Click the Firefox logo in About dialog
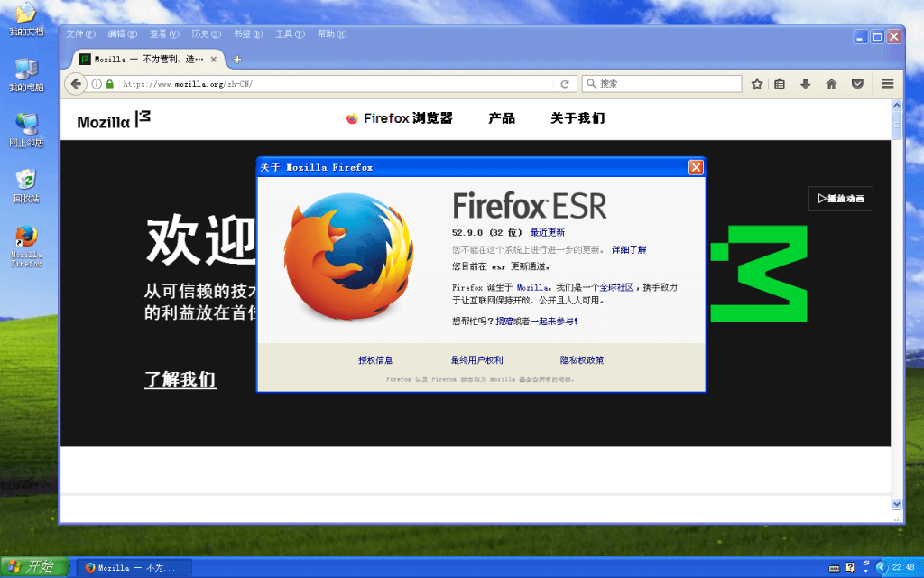Viewport: 924px width, 578px height. tap(349, 256)
